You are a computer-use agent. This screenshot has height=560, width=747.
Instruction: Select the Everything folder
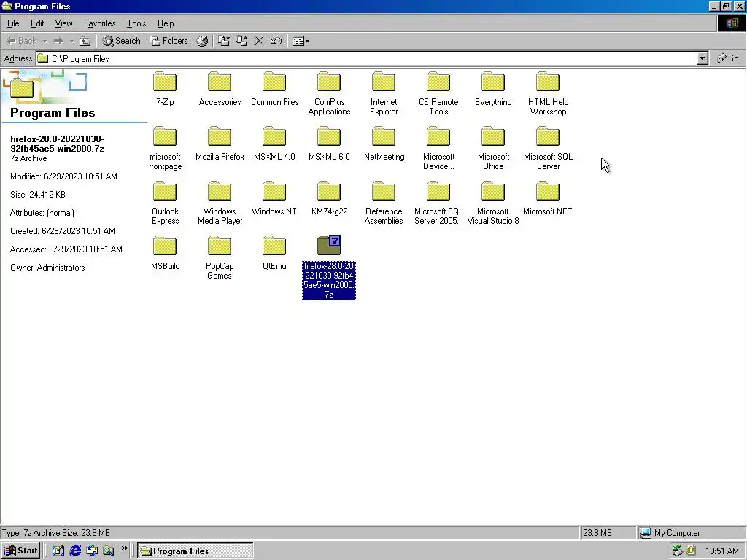click(x=493, y=89)
